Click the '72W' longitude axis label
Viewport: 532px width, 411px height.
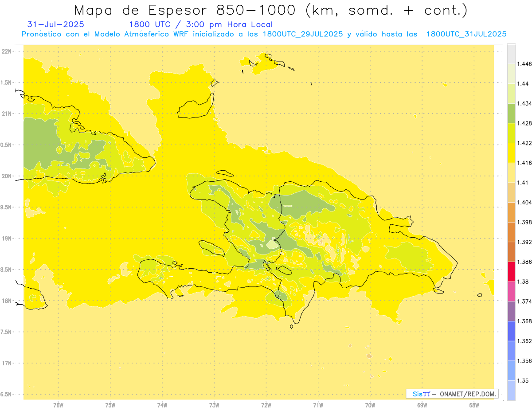click(266, 405)
